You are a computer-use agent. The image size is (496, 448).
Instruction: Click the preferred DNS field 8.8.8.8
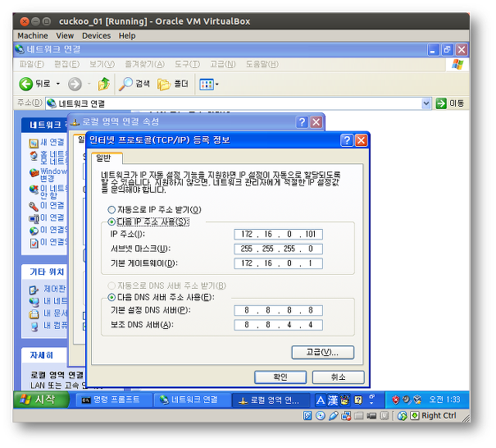(x=278, y=310)
